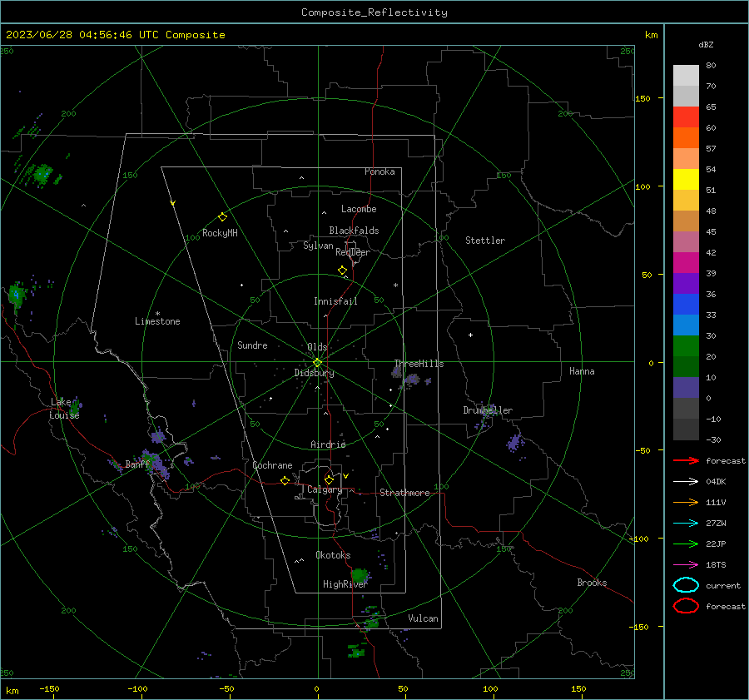Click the Limestone label

(x=157, y=321)
